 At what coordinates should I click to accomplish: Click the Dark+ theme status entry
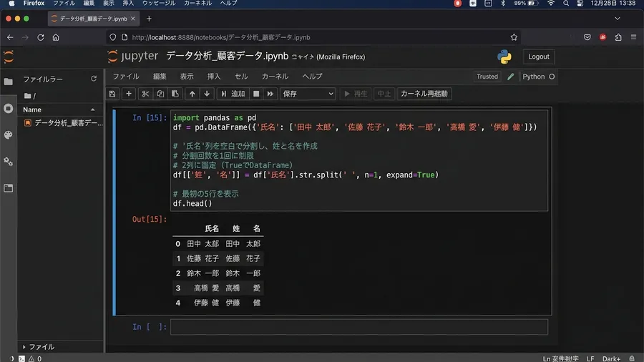611,358
